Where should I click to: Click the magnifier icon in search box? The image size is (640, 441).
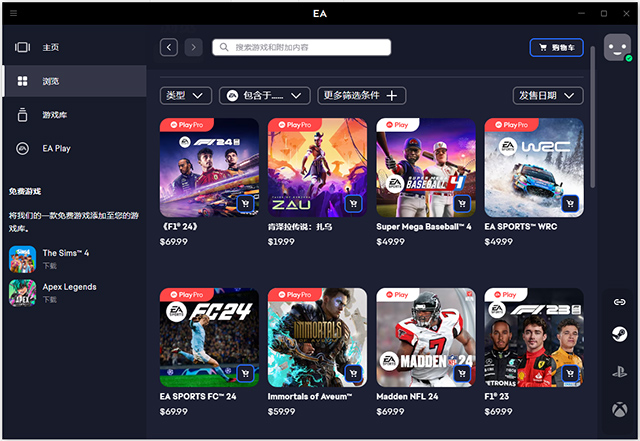click(x=224, y=47)
